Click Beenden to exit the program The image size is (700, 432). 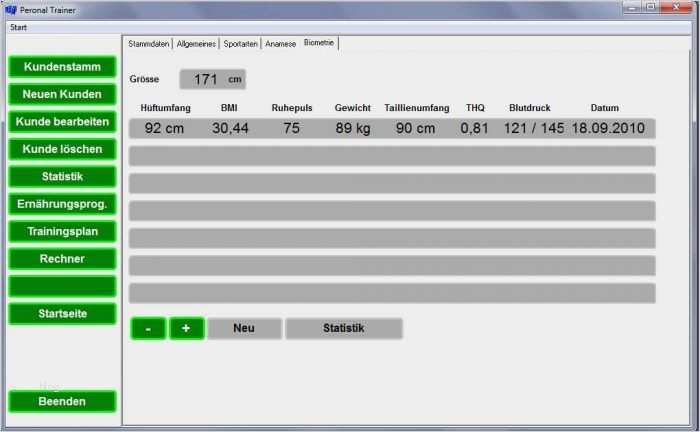pyautogui.click(x=62, y=401)
